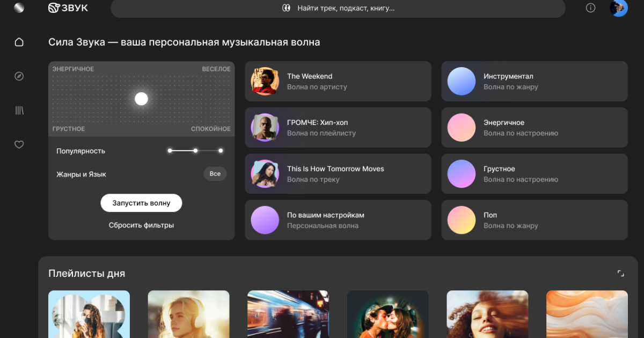
Task: Click the Популярность slider middle point
Action: 196,151
